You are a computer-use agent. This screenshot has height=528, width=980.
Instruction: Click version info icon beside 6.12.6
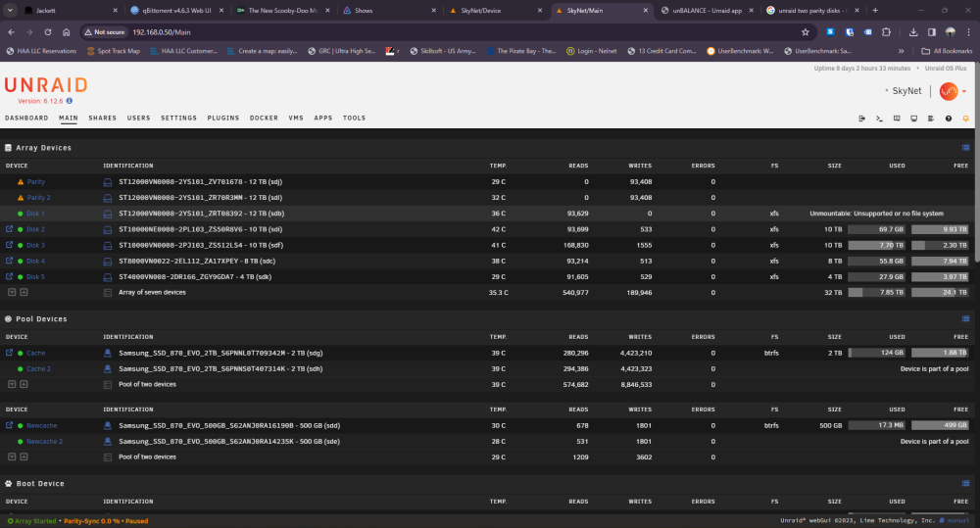click(70, 101)
